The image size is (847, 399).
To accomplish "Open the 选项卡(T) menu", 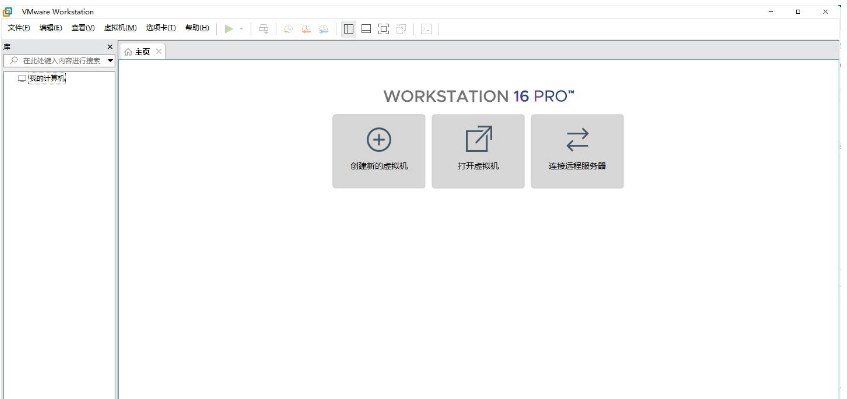I will (x=160, y=28).
